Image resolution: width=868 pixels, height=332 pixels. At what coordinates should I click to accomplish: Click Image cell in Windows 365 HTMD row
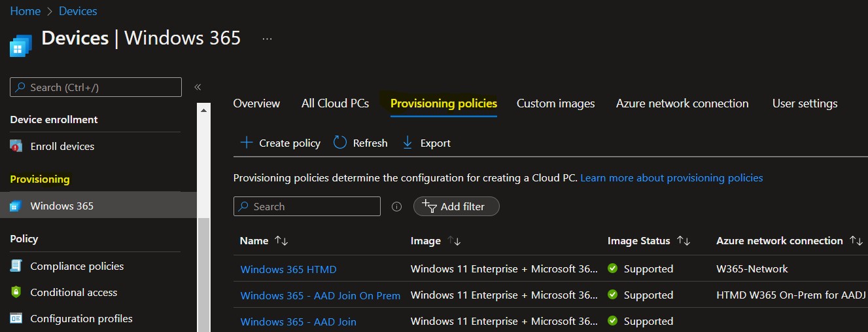click(x=504, y=268)
